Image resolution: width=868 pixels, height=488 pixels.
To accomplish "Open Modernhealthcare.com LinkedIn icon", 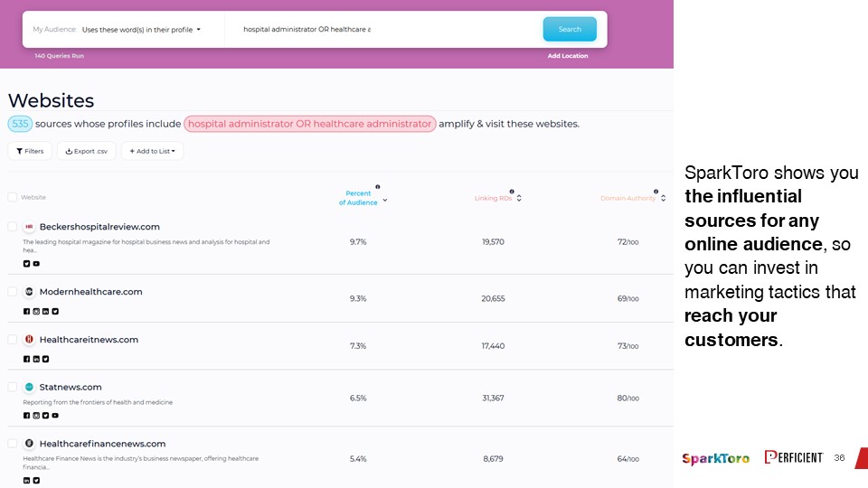I will [x=46, y=312].
